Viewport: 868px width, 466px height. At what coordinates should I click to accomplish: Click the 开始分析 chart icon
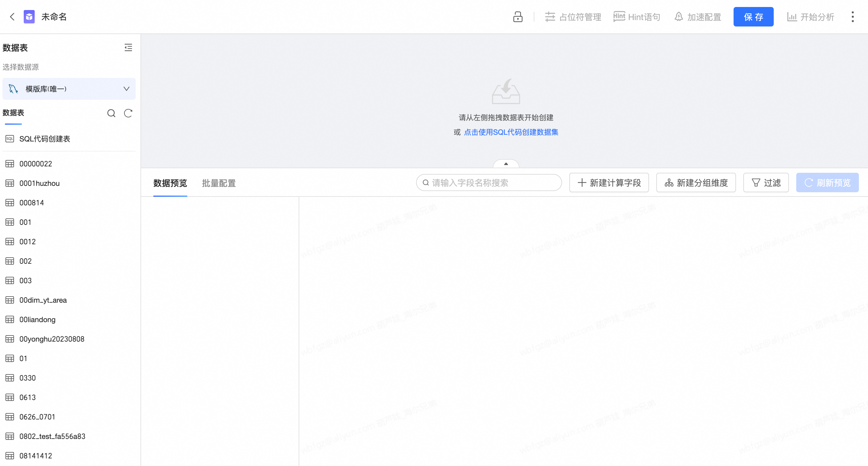792,17
